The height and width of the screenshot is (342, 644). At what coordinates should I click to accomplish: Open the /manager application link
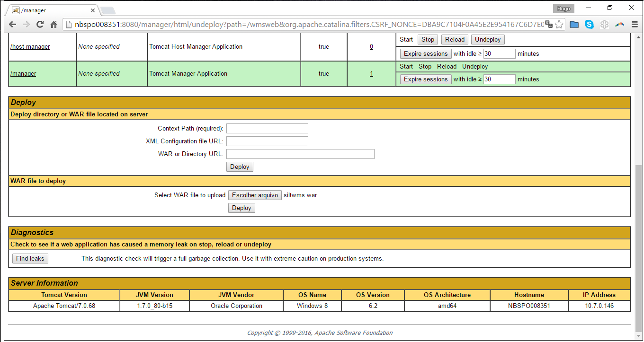pyautogui.click(x=23, y=74)
